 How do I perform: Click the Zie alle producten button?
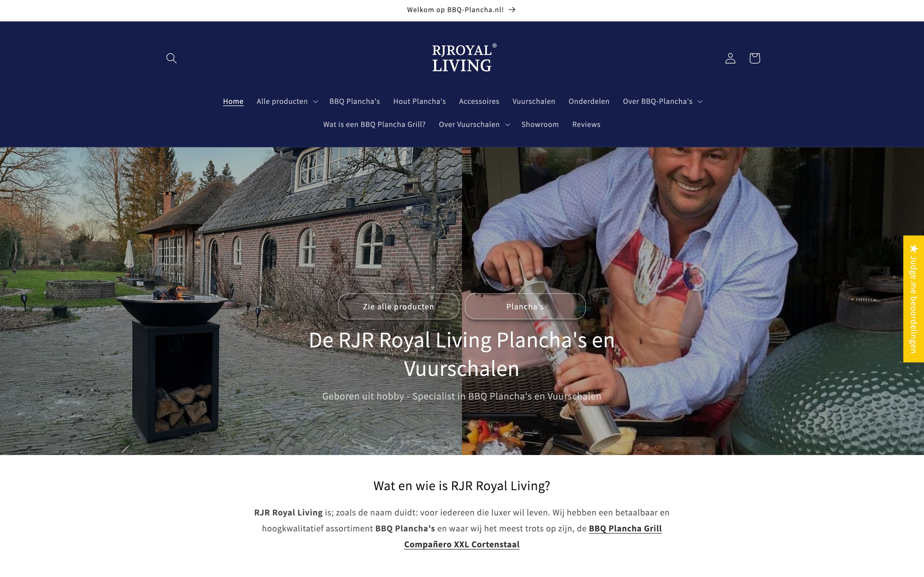(x=398, y=306)
